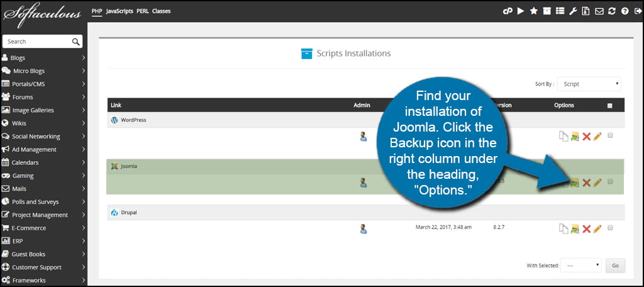
Task: Tick the Drupal installation checkbox
Action: 610,227
